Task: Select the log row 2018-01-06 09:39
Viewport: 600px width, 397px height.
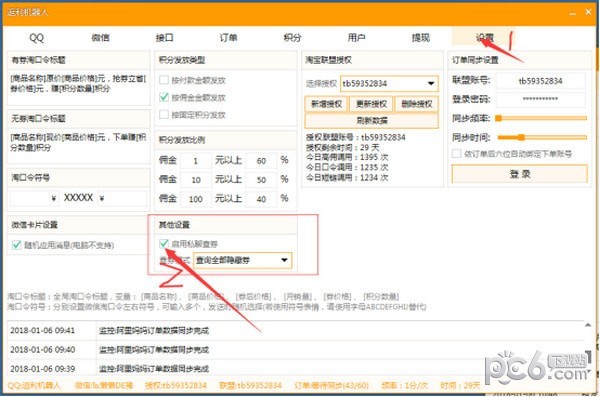Action: (x=295, y=368)
